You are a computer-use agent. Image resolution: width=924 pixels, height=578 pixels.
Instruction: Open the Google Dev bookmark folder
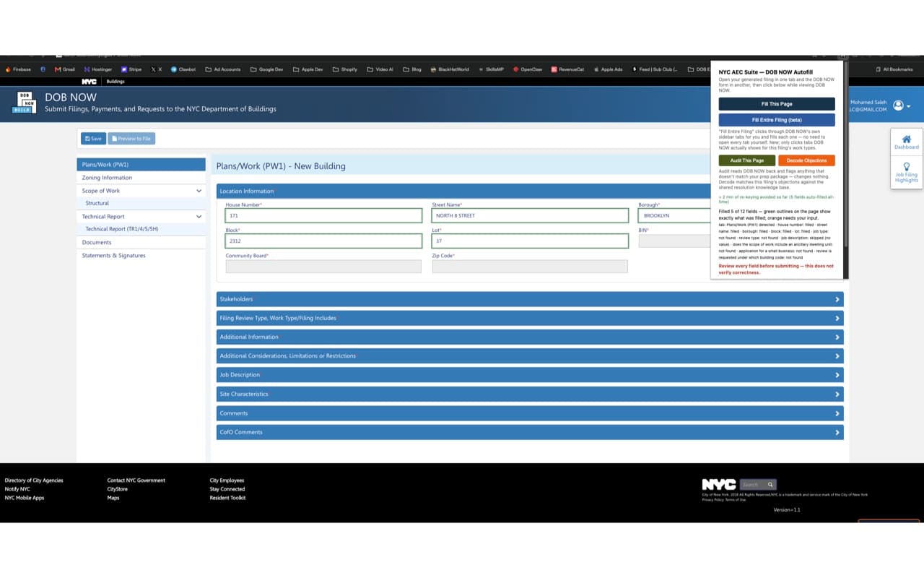[x=266, y=69]
